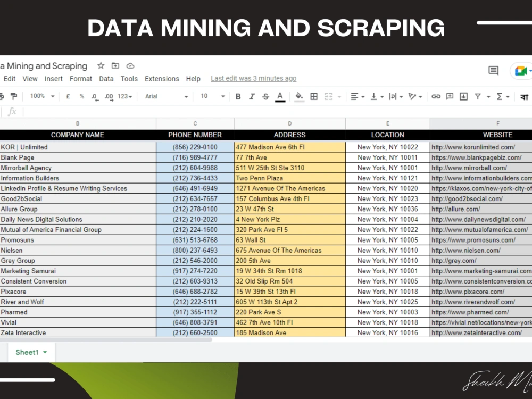Click the horizontal scrollbar
Image resolution: width=532 pixels, height=399 pixels.
click(x=106, y=339)
